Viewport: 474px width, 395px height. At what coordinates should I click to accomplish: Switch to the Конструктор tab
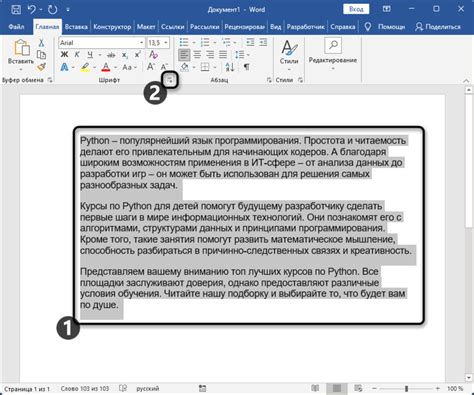(x=112, y=27)
